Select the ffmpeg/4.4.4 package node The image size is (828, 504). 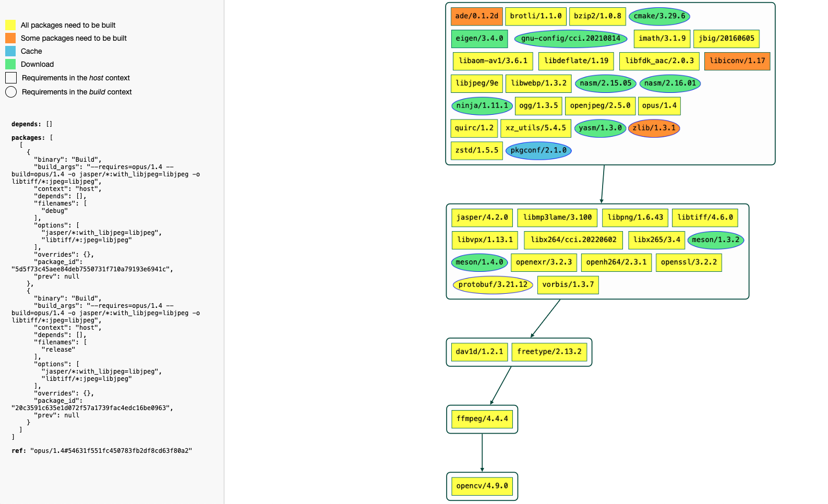pyautogui.click(x=482, y=419)
